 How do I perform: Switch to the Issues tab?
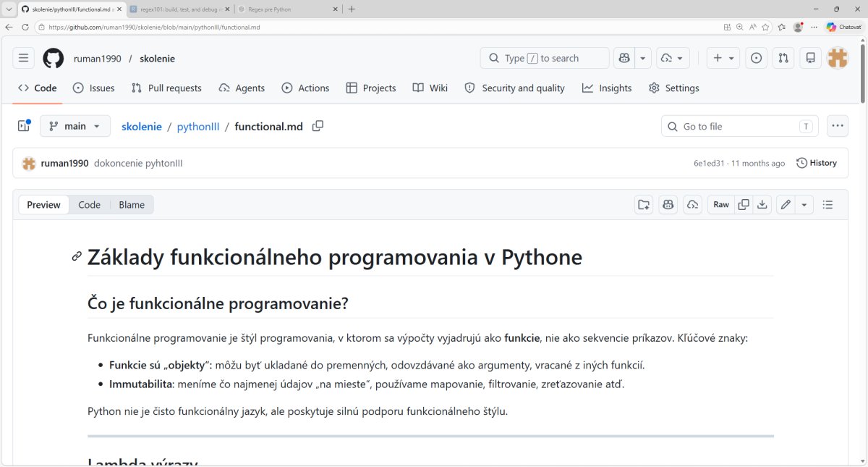(94, 88)
